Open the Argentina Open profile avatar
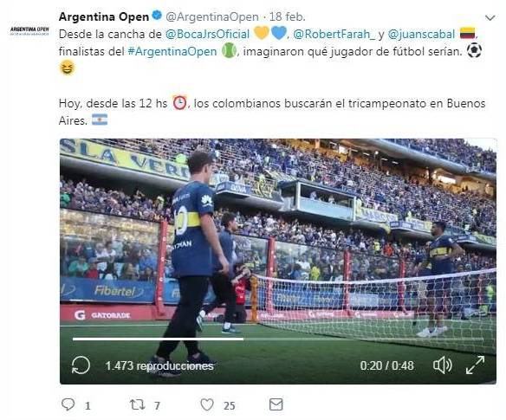The height and width of the screenshot is (420, 506). tap(29, 30)
